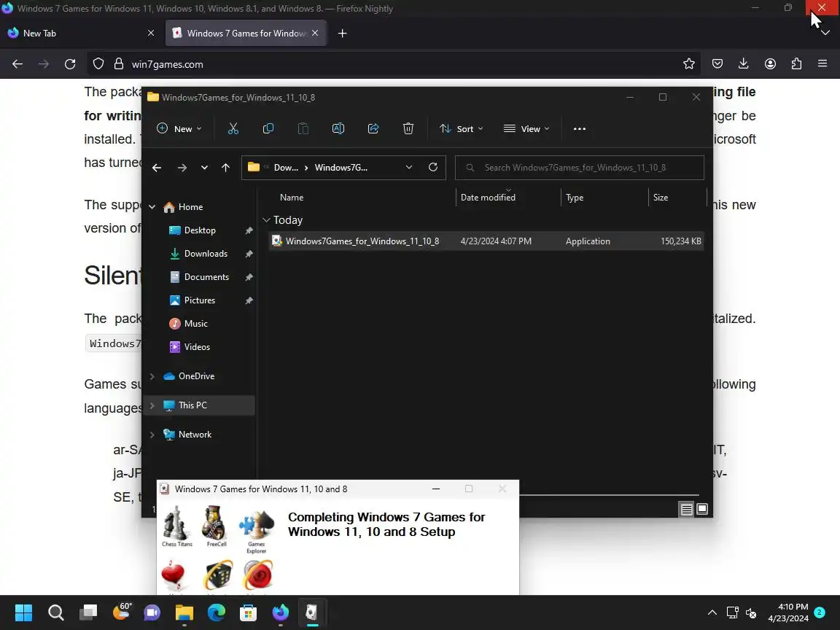This screenshot has height=630, width=840.
Task: Open recent locations chevron in File Explorer
Action: 204,168
